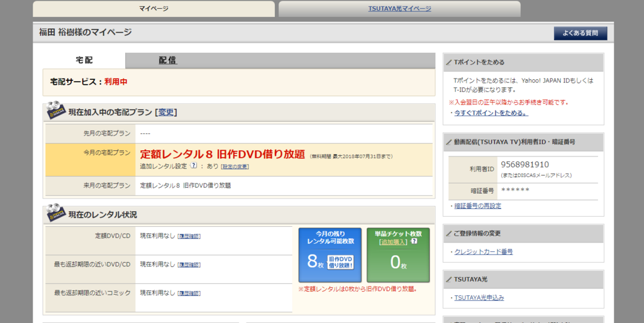Open the マイページ top tab
This screenshot has height=323, width=644.
[x=153, y=9]
